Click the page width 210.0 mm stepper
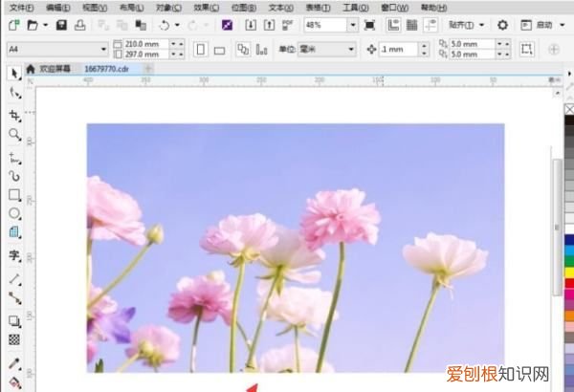This screenshot has height=392, width=574. (x=177, y=44)
